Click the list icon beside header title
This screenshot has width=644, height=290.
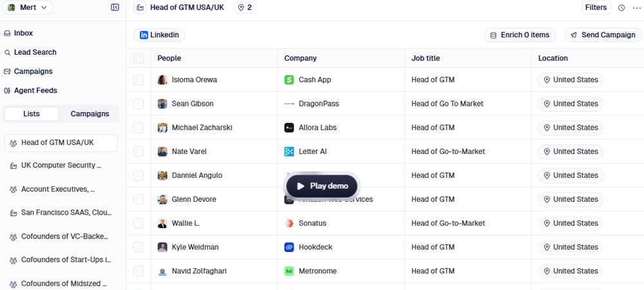pos(140,7)
